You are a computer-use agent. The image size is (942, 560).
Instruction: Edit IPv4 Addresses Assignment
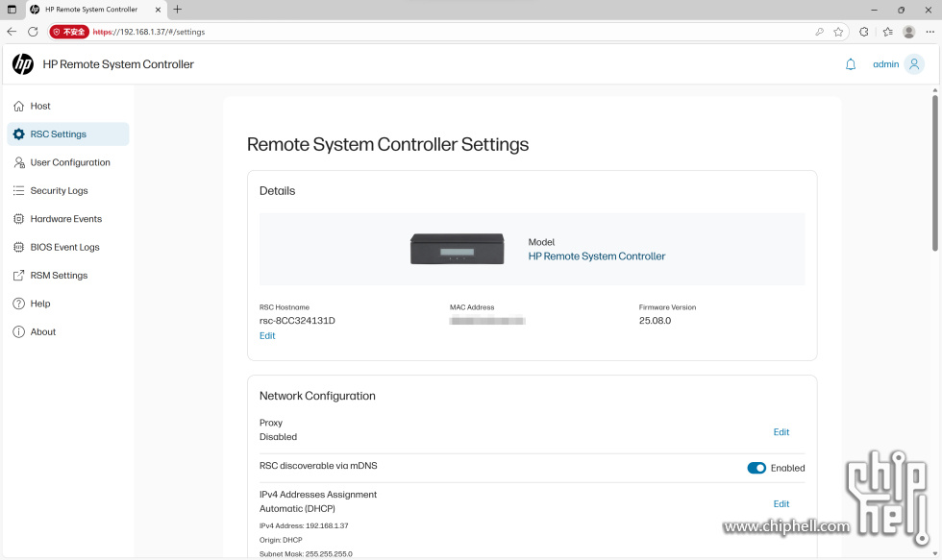pyautogui.click(x=781, y=504)
